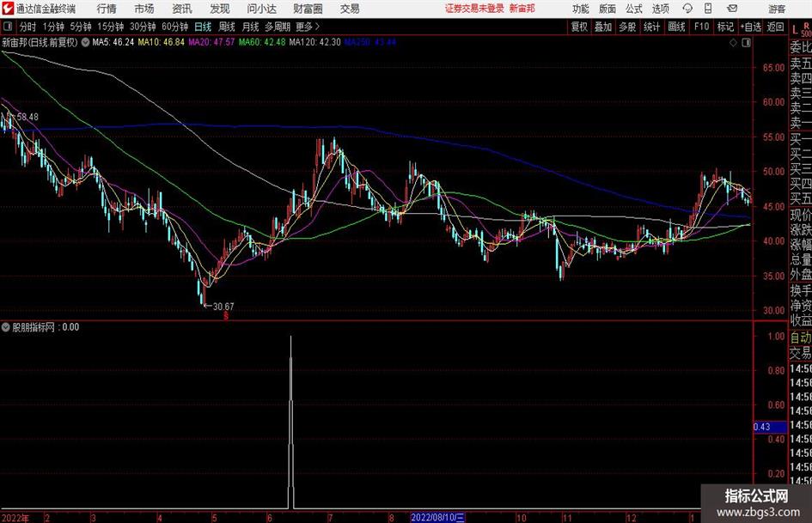Open the 行情 menu
Viewport: 812px width, 523px height.
[x=107, y=9]
